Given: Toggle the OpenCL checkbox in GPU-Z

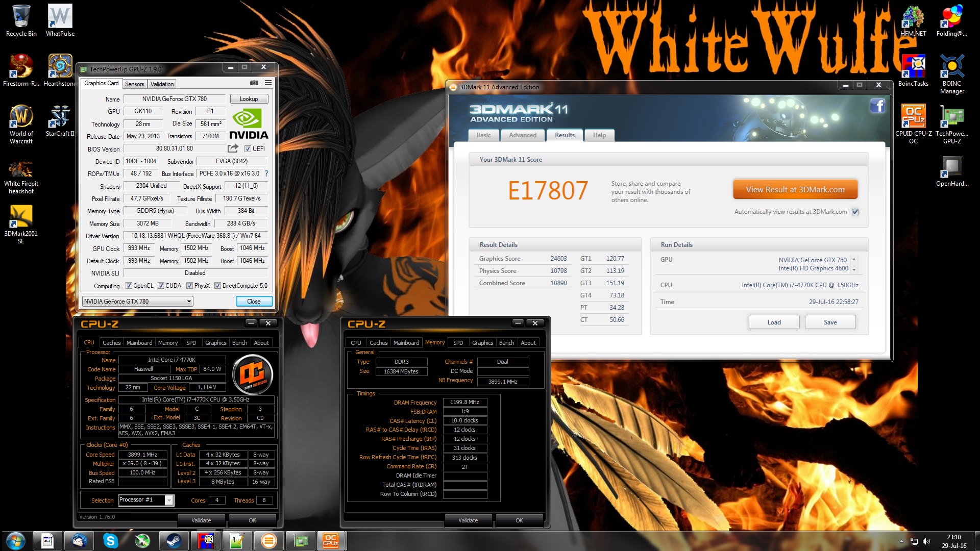Looking at the screenshot, I should click(129, 286).
